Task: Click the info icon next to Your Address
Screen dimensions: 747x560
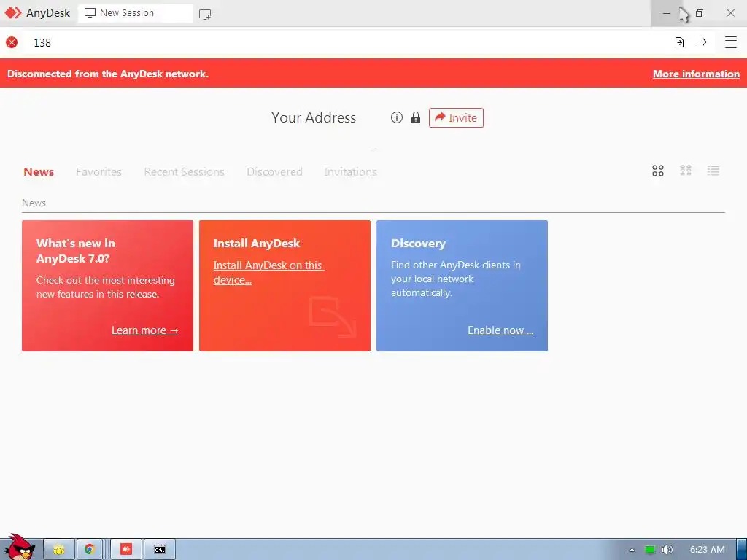Action: pyautogui.click(x=396, y=117)
